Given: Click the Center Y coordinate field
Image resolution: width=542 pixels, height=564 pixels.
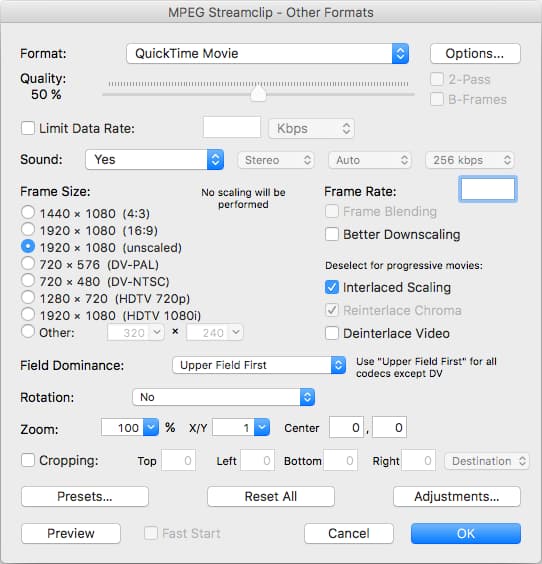Looking at the screenshot, I should click(x=390, y=427).
